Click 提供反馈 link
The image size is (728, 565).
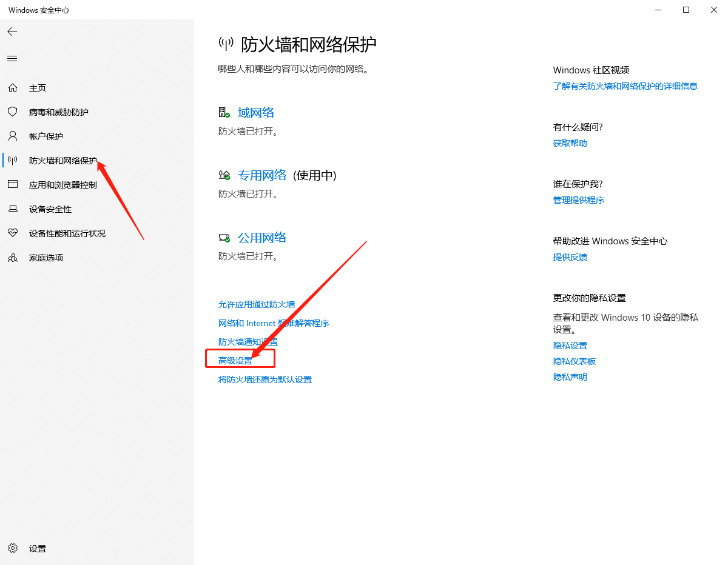pos(570,257)
